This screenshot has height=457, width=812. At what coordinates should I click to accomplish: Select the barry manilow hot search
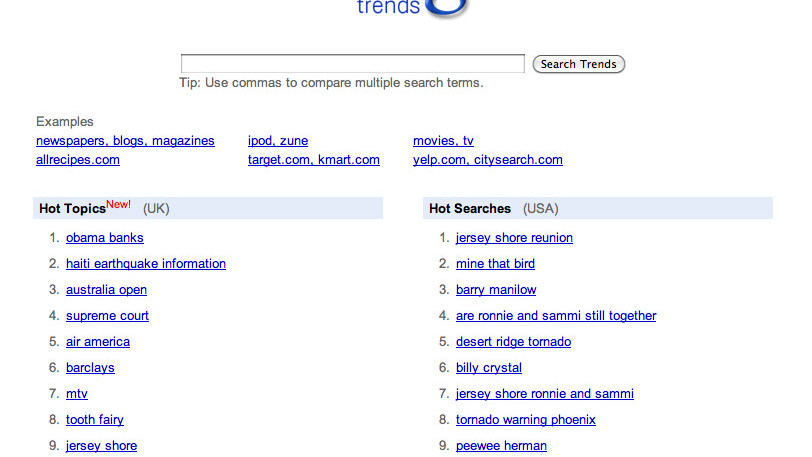point(496,290)
